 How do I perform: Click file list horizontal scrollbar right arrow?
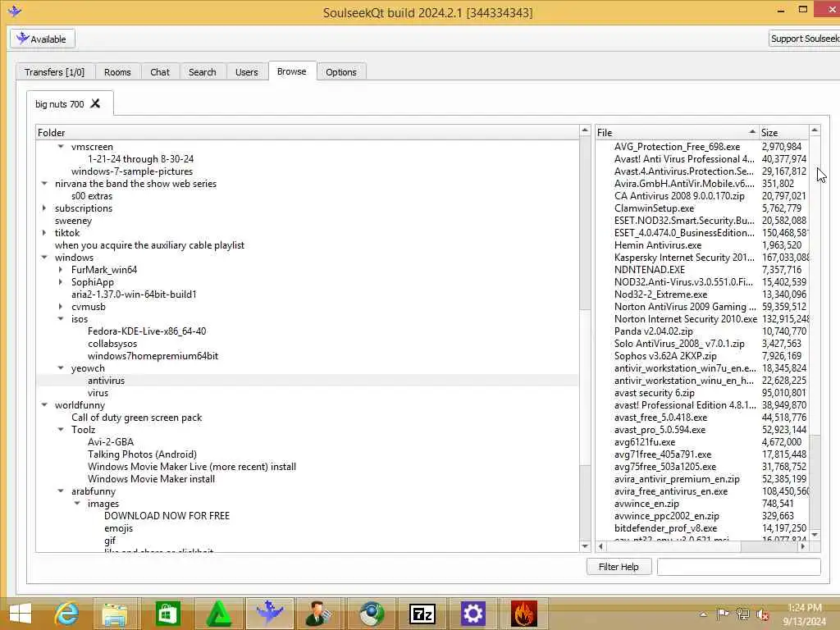tap(802, 546)
